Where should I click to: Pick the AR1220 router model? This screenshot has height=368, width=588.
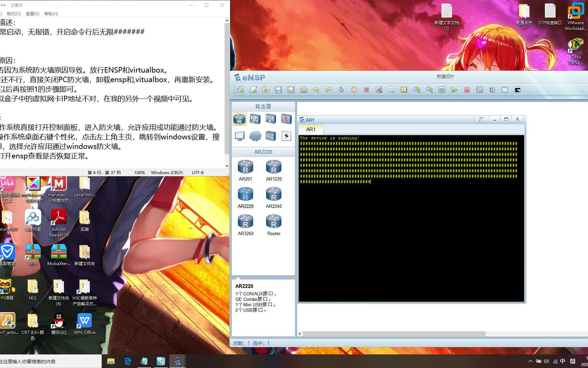tap(274, 170)
